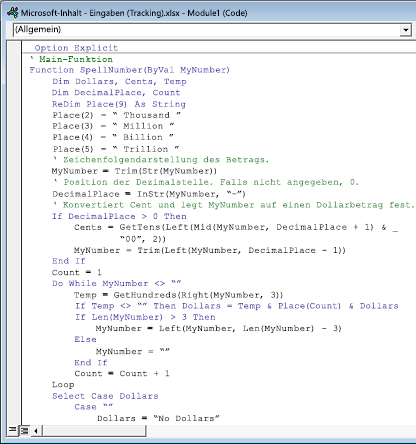Image resolution: width=416 pixels, height=444 pixels.
Task: Click the Zeichenfolgendarstellung des Betrags comment
Action: click(x=161, y=160)
